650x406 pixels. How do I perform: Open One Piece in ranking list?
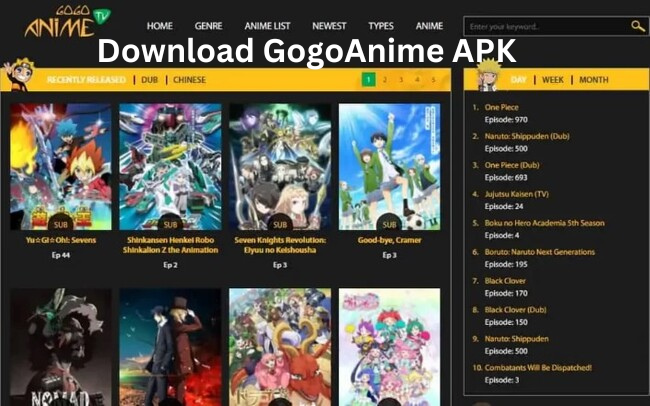tap(502, 107)
